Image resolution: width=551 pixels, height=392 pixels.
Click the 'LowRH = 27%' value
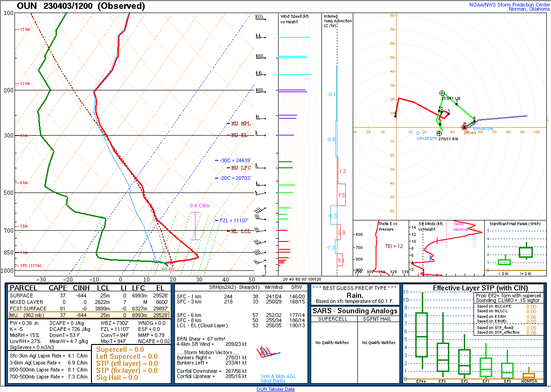tap(25, 341)
